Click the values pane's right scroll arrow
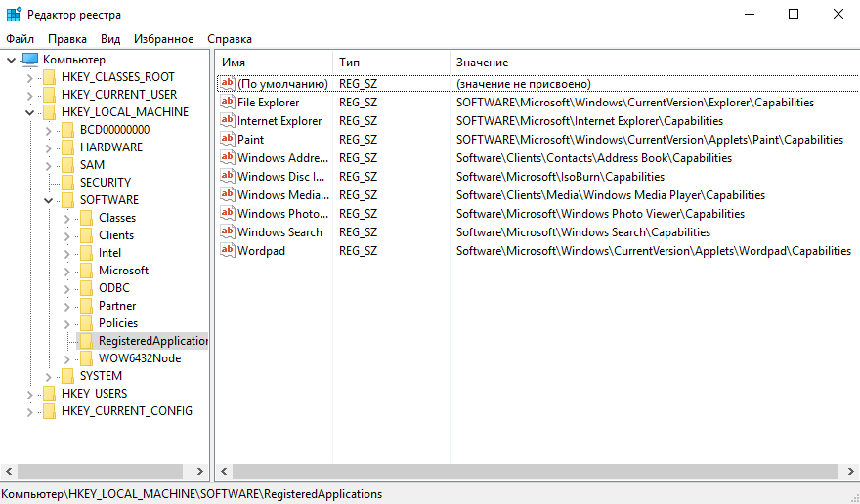Viewport: 860px width, 504px height. click(x=850, y=471)
